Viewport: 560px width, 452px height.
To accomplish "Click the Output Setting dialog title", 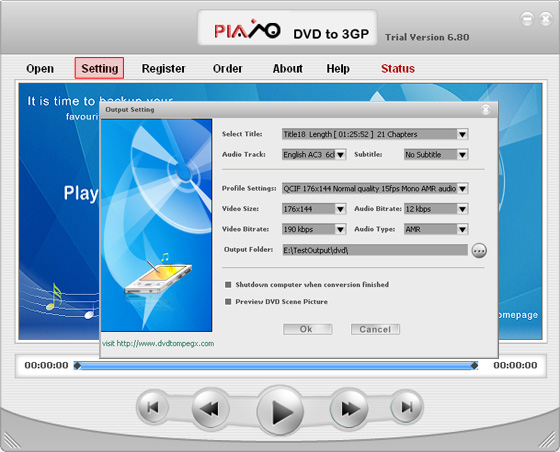I will coord(130,110).
